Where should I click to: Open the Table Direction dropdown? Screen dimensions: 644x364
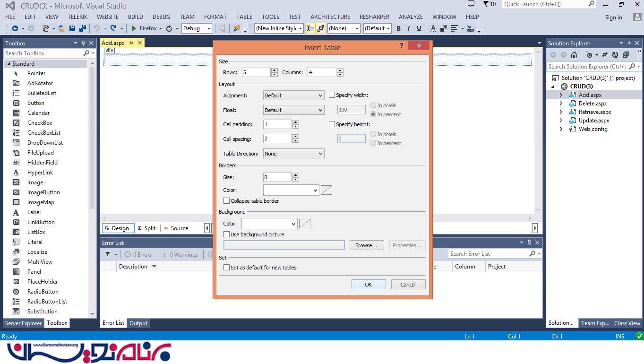tap(293, 154)
